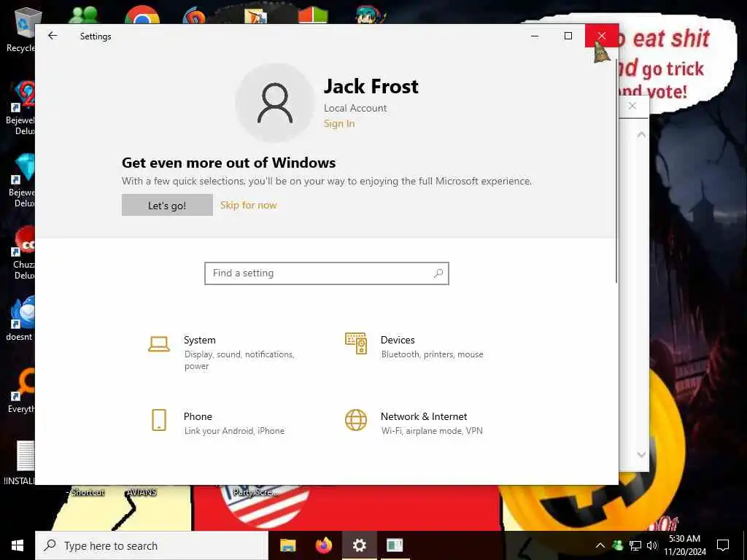Close the window behind Settings
The width and height of the screenshot is (747, 560).
pyautogui.click(x=632, y=106)
